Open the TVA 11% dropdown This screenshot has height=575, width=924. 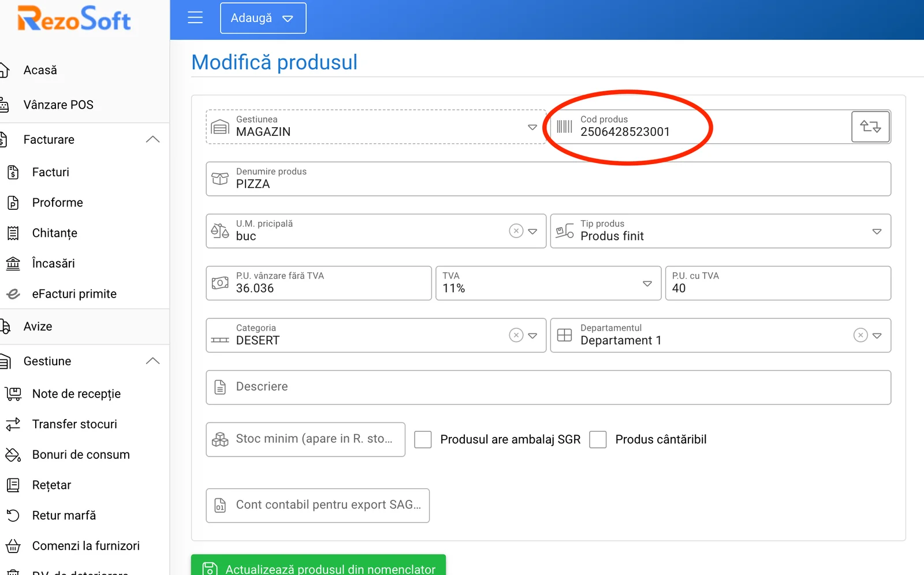pos(647,283)
